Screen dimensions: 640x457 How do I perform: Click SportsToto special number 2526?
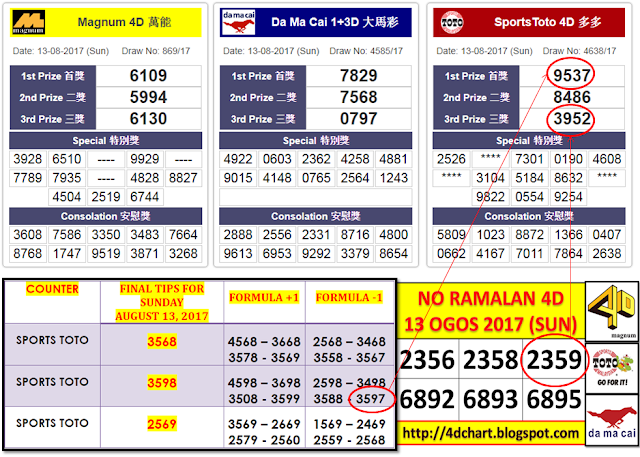click(x=451, y=159)
